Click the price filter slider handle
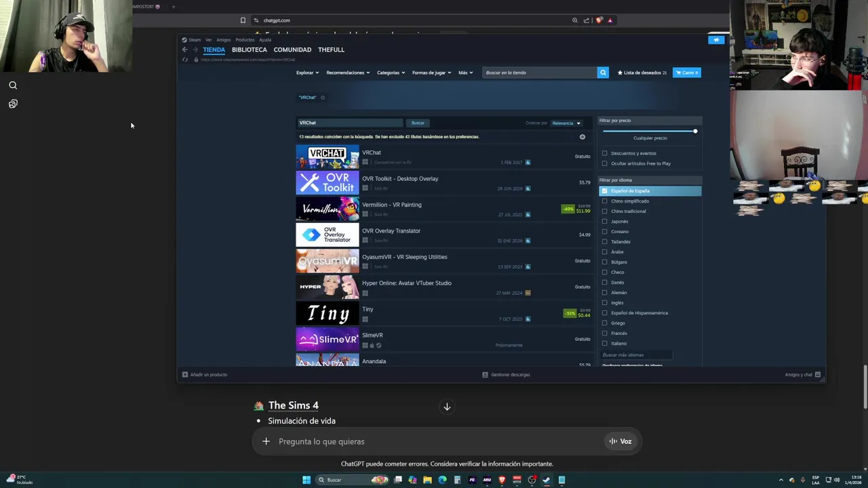The height and width of the screenshot is (488, 868). pos(695,131)
